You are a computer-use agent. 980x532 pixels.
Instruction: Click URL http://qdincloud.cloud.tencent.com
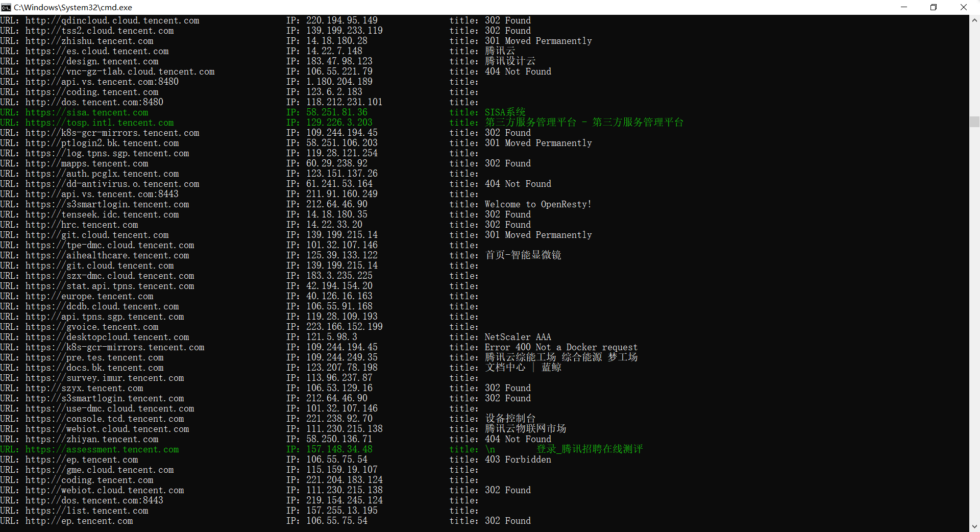[x=112, y=20]
